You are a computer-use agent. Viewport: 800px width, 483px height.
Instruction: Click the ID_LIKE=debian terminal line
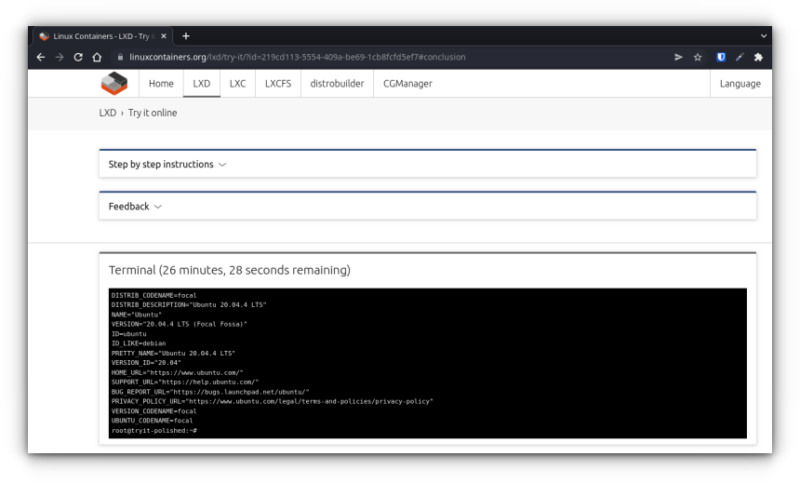point(138,343)
